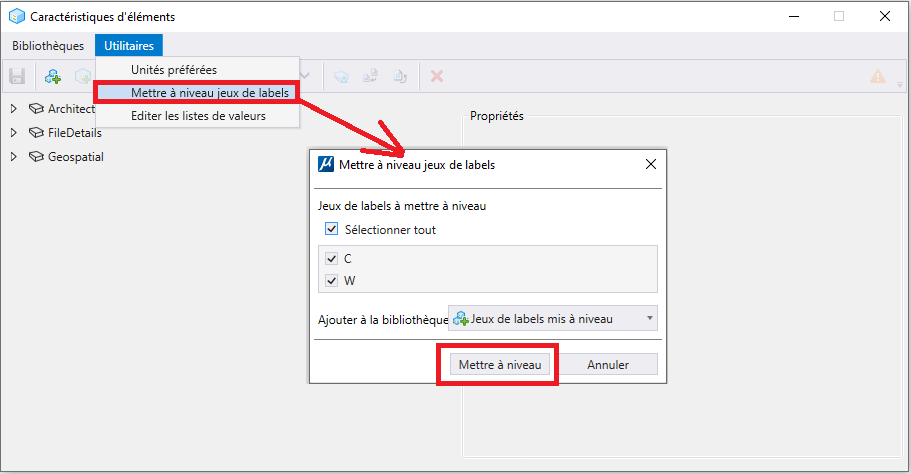911x474 pixels.
Task: Click the greyed export labels toolbar icon
Action: click(x=400, y=76)
